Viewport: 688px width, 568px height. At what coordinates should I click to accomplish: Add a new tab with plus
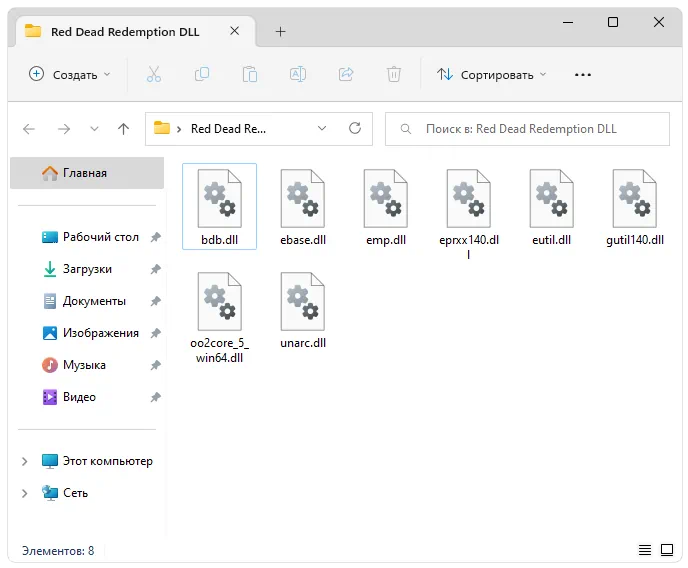(280, 32)
